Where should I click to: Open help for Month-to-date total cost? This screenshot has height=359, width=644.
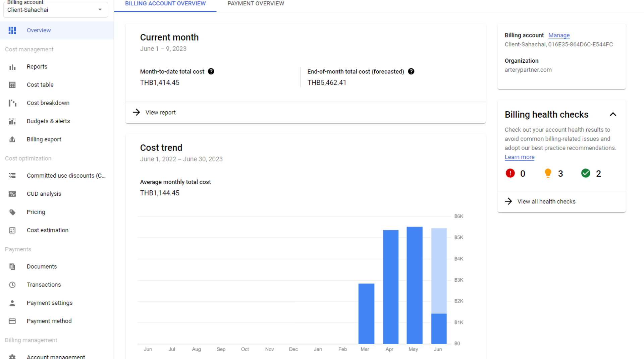pyautogui.click(x=211, y=71)
